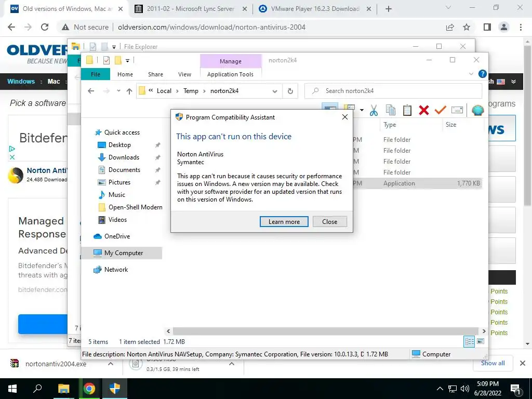
Task: Click the Cut scissors toolbar icon
Action: point(374,110)
